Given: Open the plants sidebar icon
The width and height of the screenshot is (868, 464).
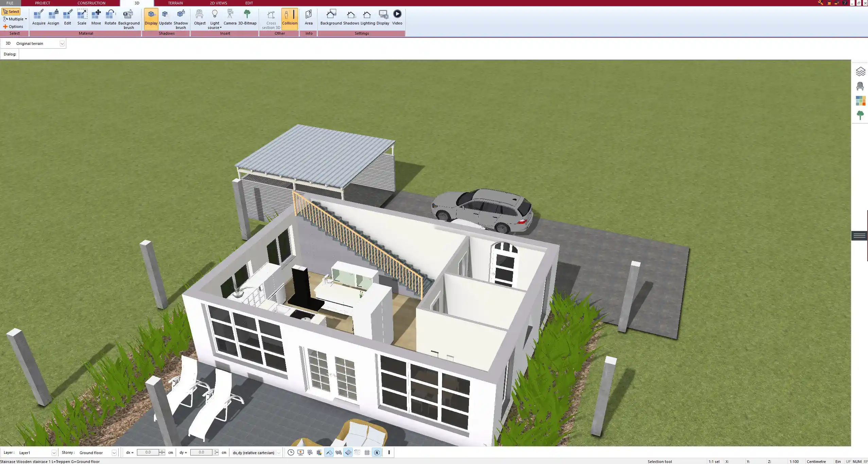Looking at the screenshot, I should pos(860,115).
